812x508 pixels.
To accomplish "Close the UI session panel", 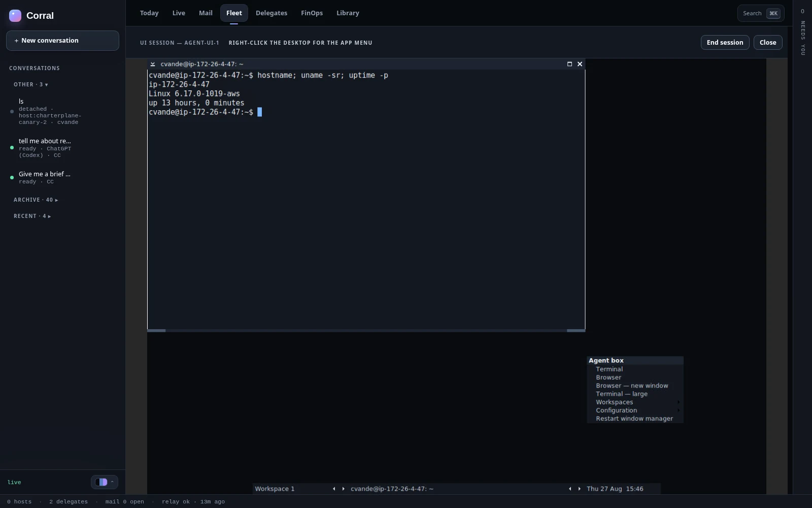I will (768, 43).
